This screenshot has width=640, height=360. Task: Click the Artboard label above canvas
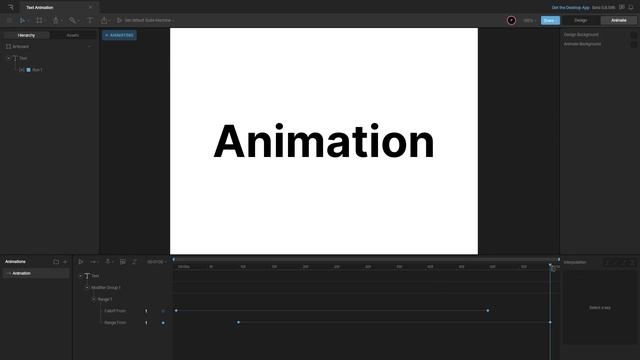point(119,35)
